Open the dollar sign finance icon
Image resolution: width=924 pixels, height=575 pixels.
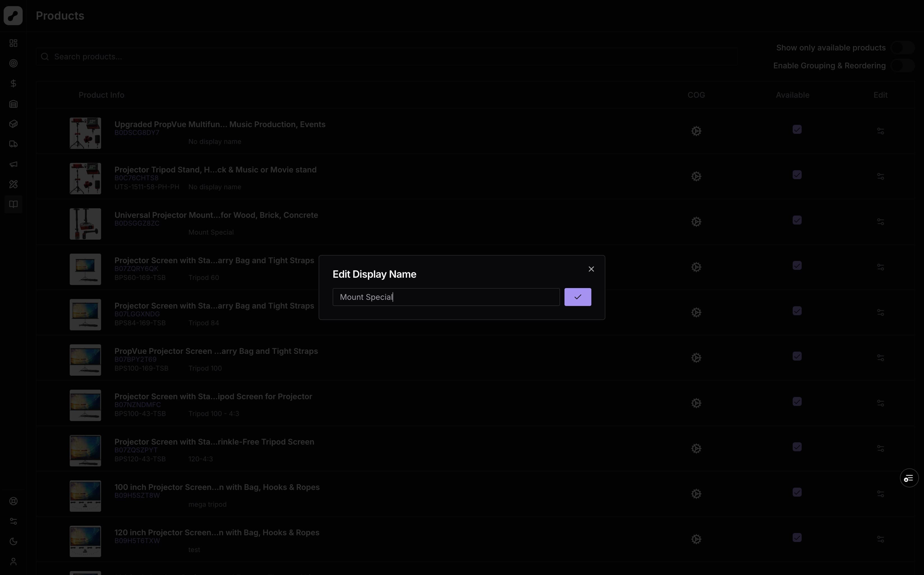13,83
